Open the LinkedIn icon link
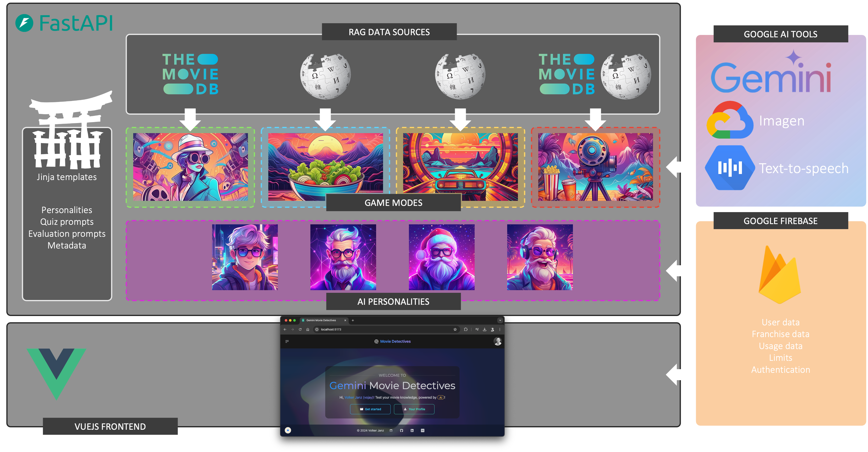 (412, 430)
